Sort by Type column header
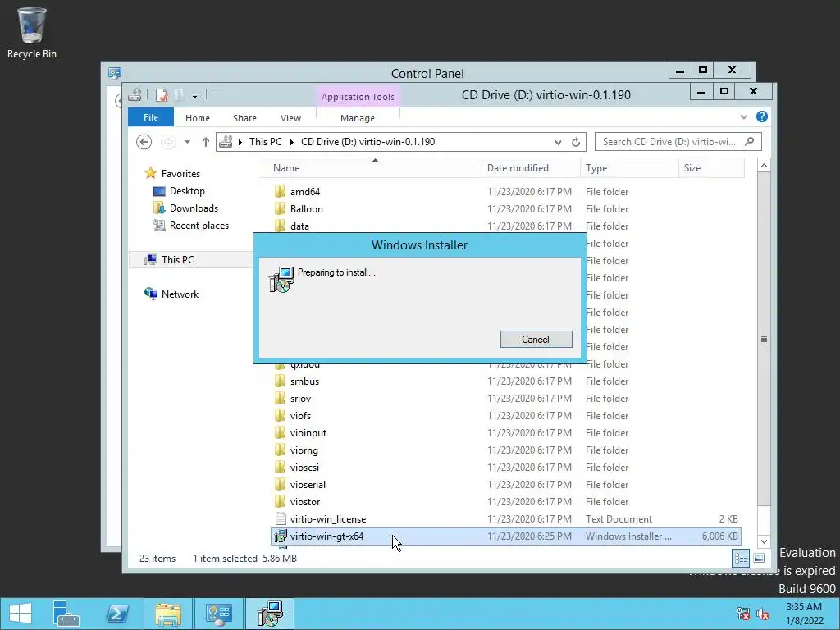This screenshot has height=630, width=840. 629,168
